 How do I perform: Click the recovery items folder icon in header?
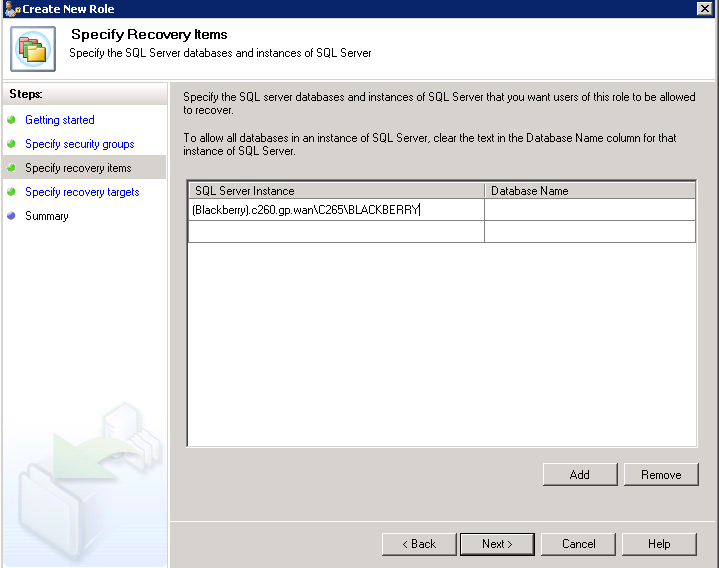33,49
